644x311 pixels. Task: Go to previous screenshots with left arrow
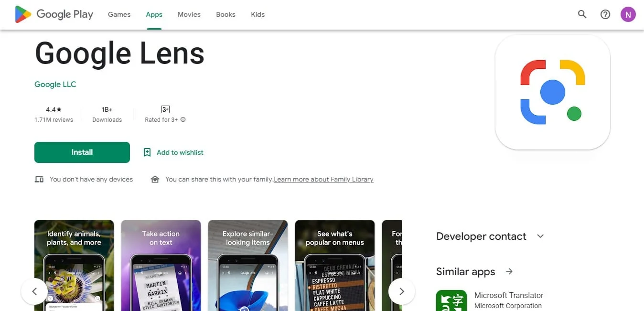pos(34,291)
